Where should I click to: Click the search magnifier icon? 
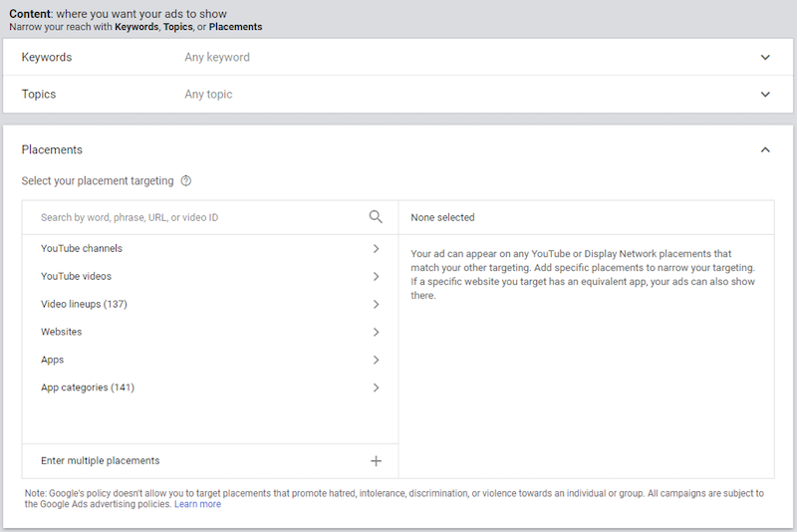[x=376, y=217]
